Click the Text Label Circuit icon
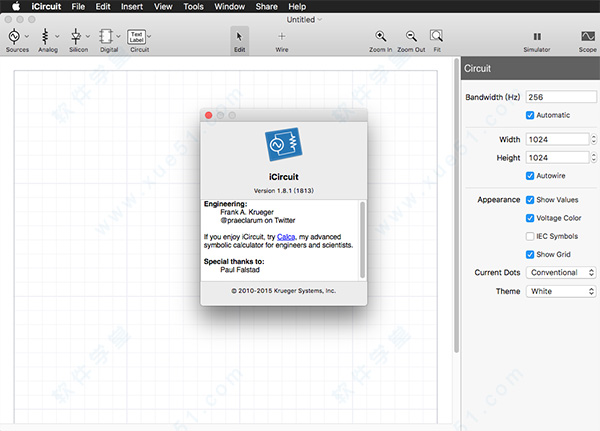 pyautogui.click(x=137, y=37)
